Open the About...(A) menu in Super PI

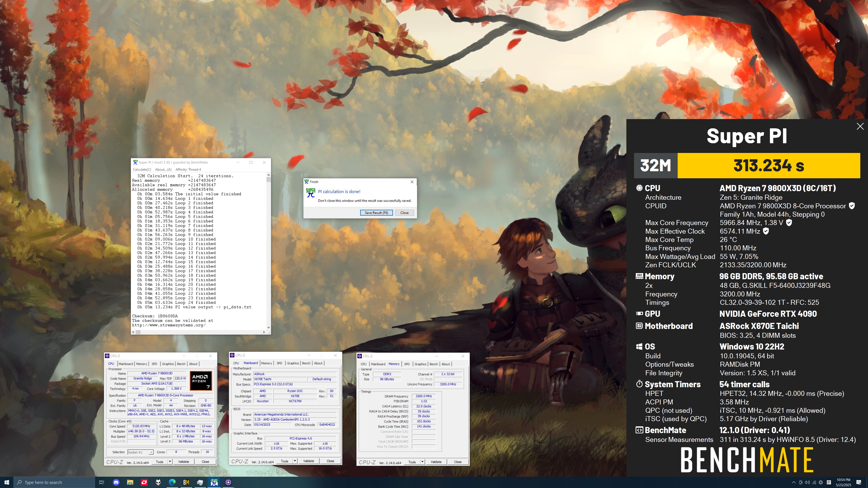[x=163, y=169]
